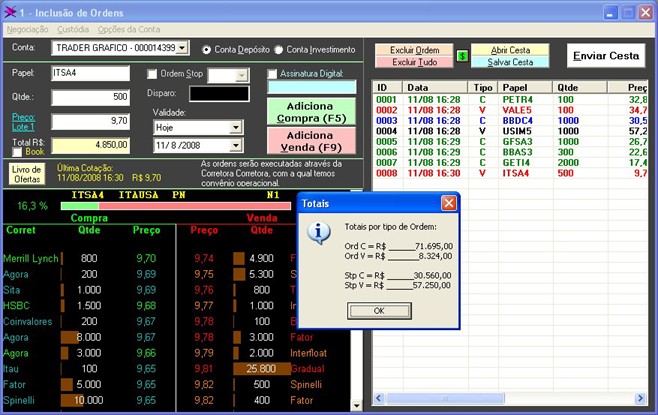The height and width of the screenshot is (415, 658).
Task: Click the app logo in title bar
Action: point(10,12)
